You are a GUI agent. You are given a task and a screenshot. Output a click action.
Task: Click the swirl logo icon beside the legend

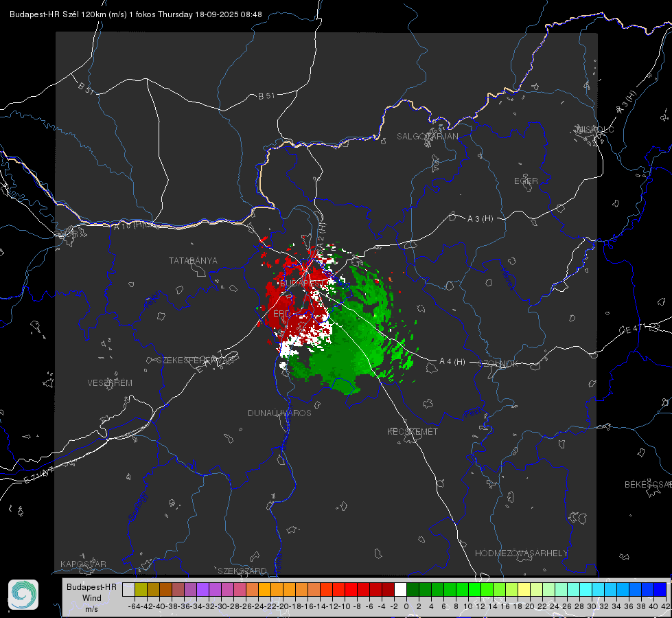(x=23, y=595)
